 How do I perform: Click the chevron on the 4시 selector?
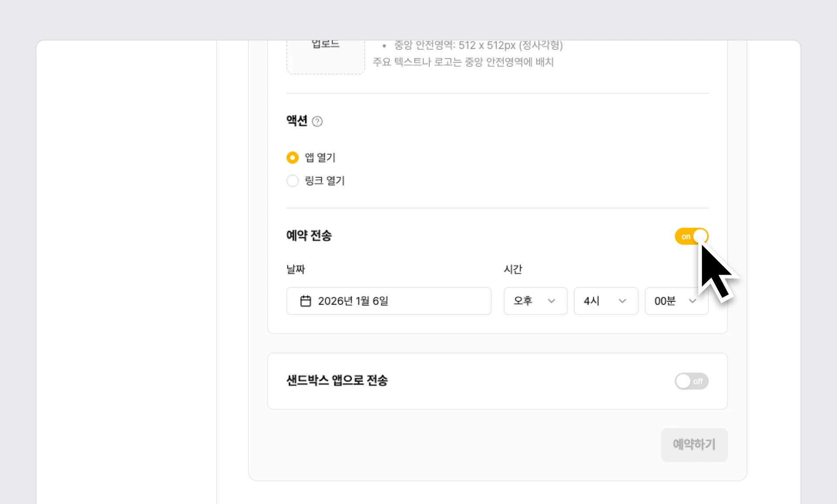tap(622, 301)
